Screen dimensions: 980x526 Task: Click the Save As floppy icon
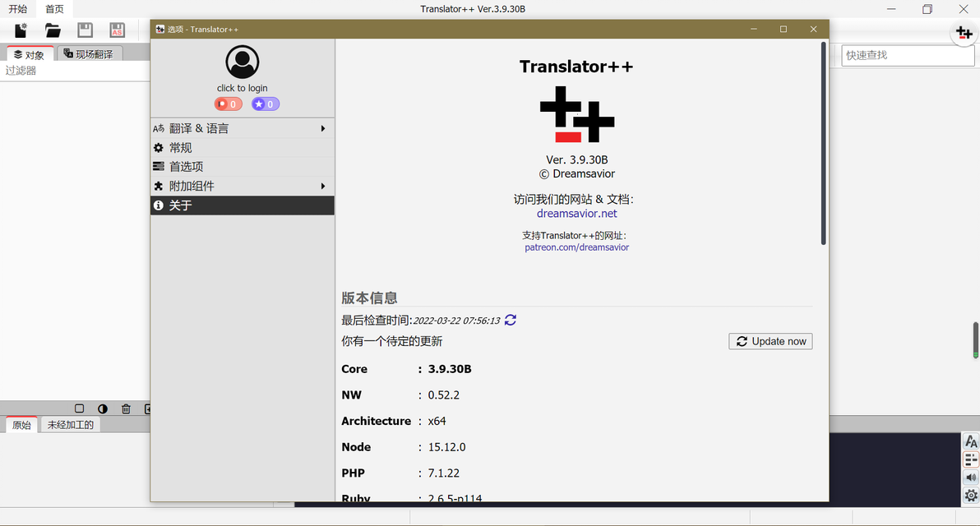117,30
